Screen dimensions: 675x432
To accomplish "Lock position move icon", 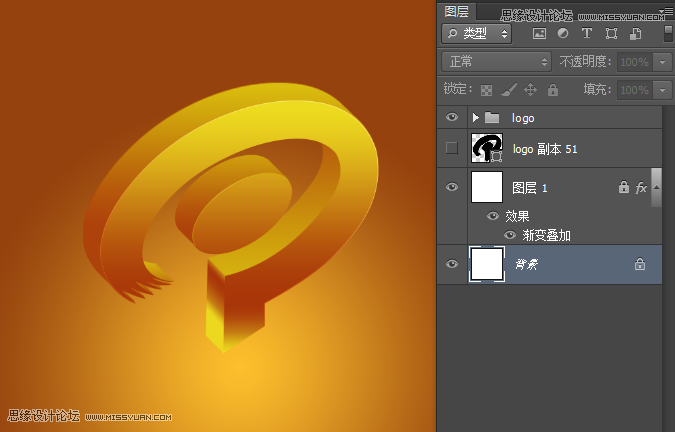I will (x=530, y=89).
